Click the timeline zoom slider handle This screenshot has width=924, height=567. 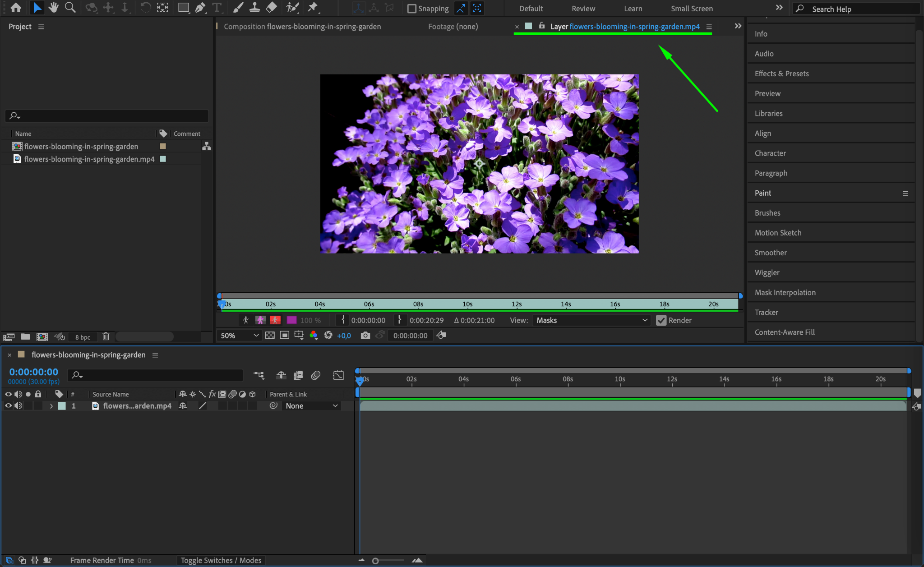(x=375, y=561)
